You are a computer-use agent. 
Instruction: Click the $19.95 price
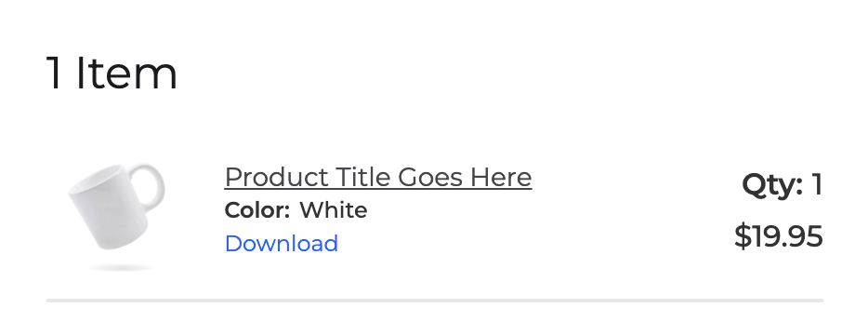[779, 236]
